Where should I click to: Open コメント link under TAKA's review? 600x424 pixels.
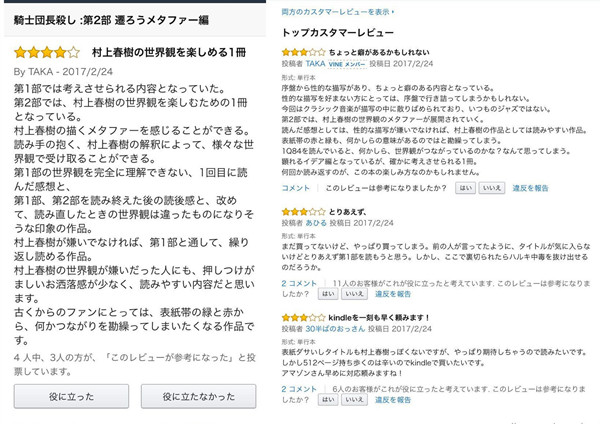pos(295,187)
